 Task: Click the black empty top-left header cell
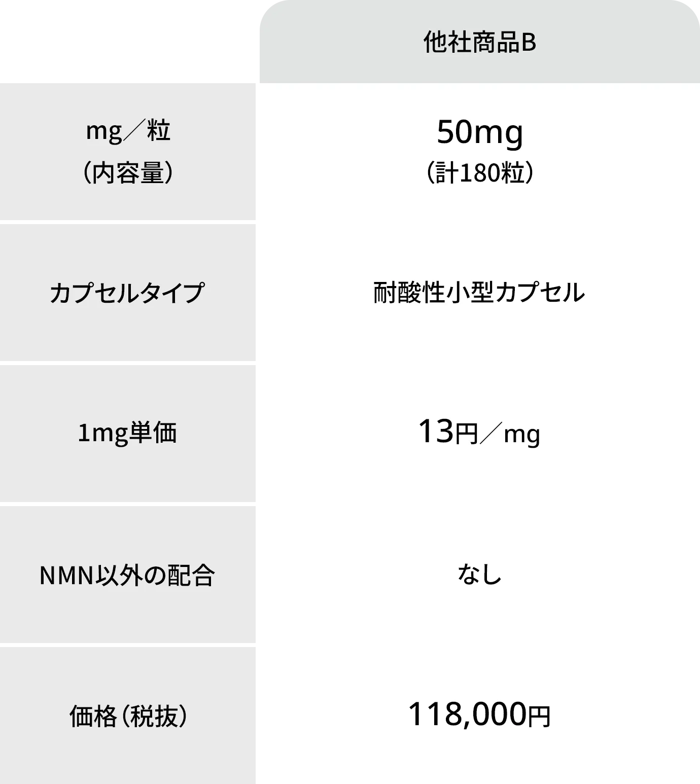(x=128, y=41)
